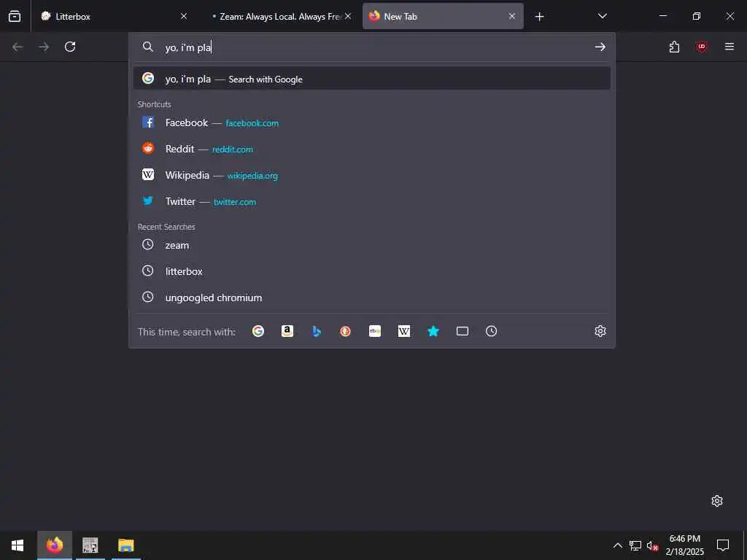Image resolution: width=747 pixels, height=560 pixels.
Task: Open the Firefox View icon
Action: 15,16
